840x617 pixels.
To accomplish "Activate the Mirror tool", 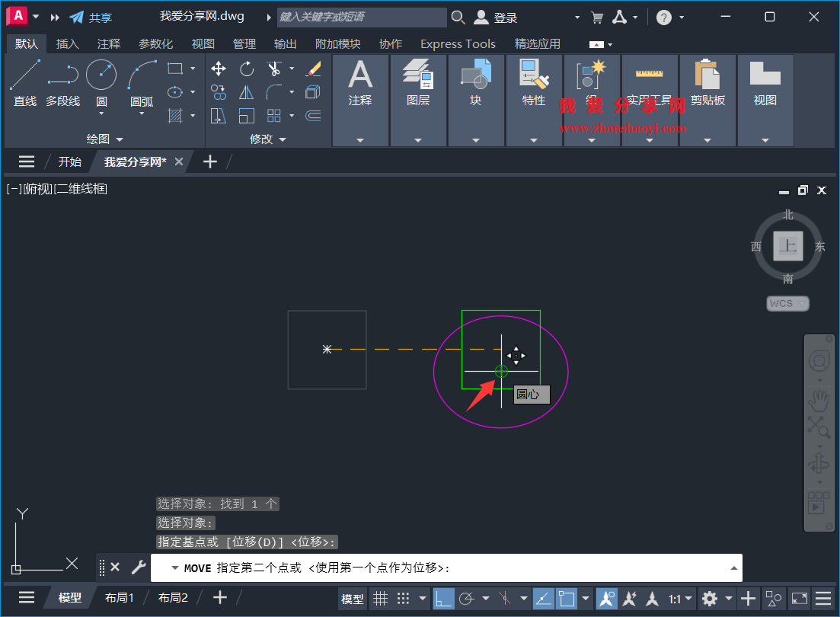I will click(247, 92).
